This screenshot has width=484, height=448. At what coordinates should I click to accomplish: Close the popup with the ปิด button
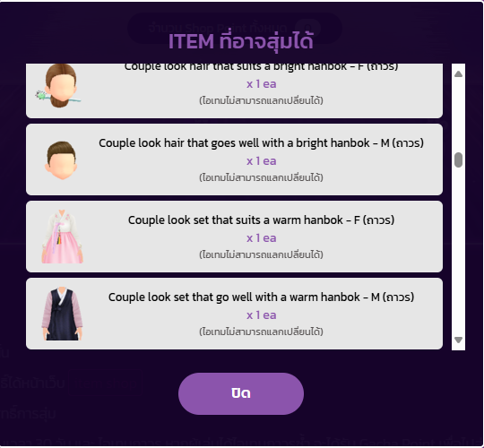coord(241,393)
